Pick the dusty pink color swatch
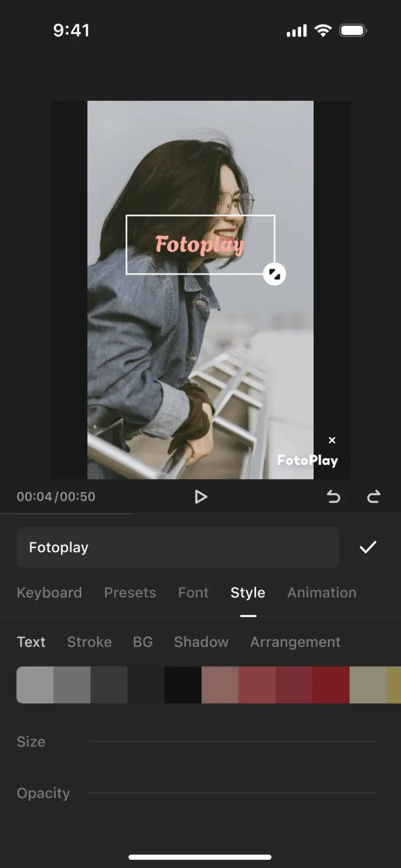This screenshot has width=401, height=868. tap(220, 685)
